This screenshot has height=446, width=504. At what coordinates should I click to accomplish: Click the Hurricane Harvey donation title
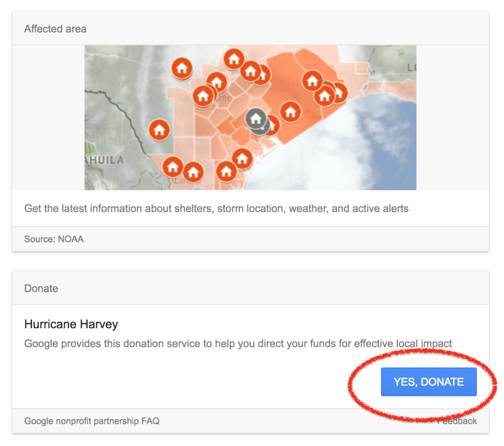[x=71, y=324]
